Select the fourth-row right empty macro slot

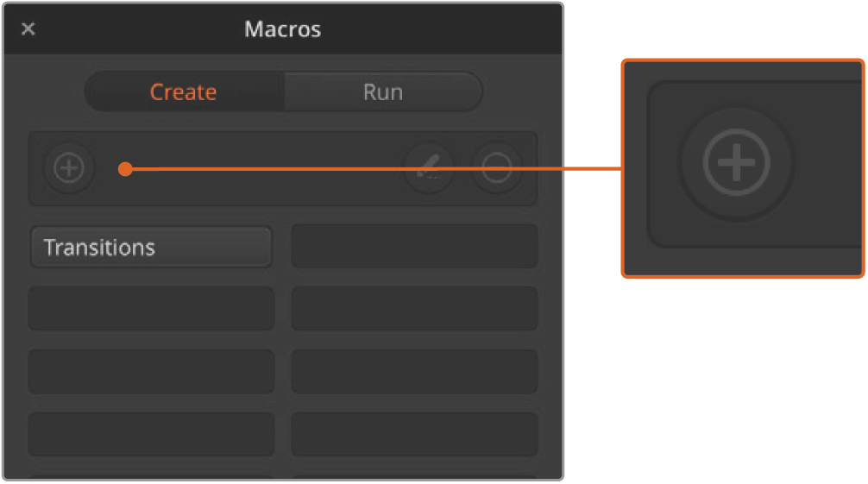[414, 434]
